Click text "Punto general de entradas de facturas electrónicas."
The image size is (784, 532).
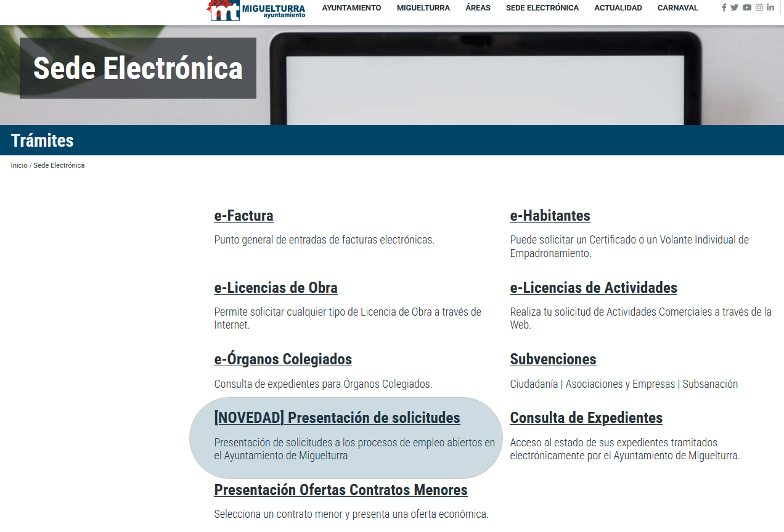[x=324, y=240]
